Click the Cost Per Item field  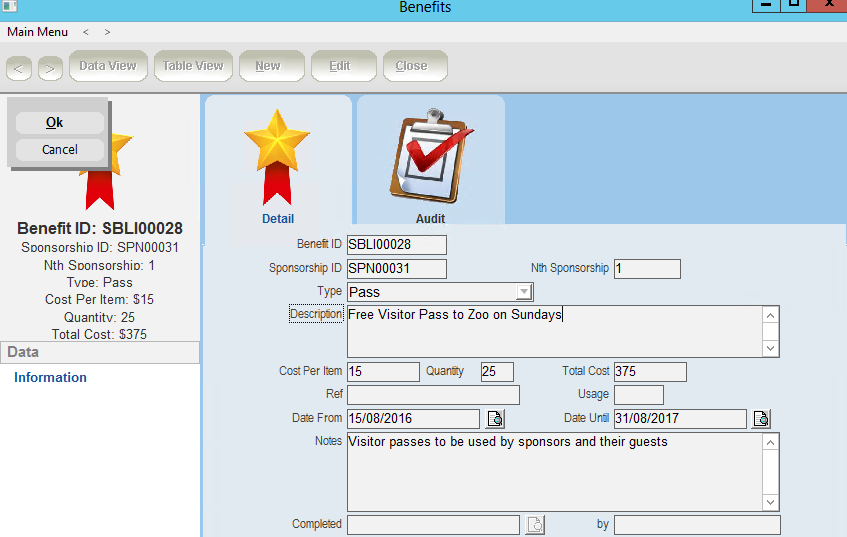[383, 372]
